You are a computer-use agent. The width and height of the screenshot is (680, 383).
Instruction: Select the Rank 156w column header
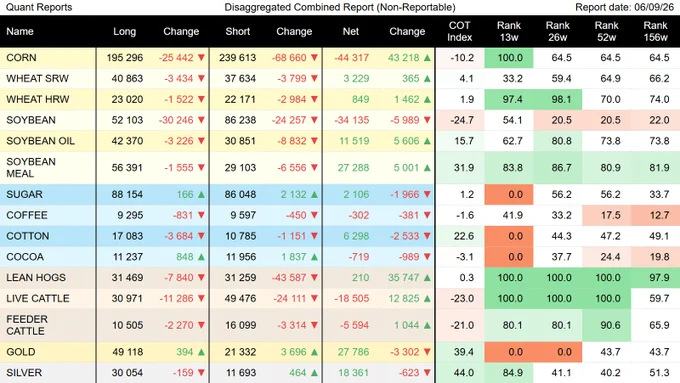[x=655, y=32]
